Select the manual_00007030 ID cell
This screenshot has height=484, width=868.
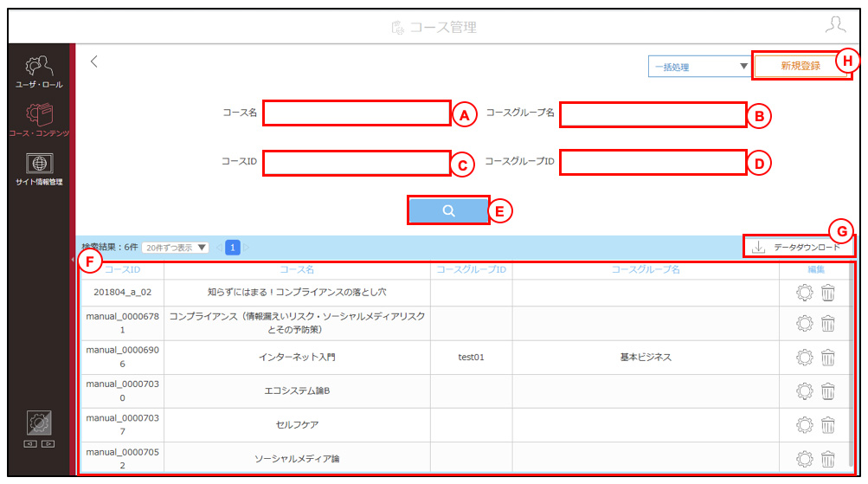pyautogui.click(x=122, y=391)
